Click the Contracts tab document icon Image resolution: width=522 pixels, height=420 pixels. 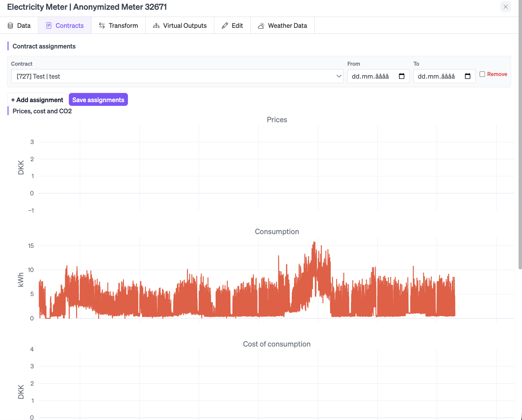tap(49, 26)
